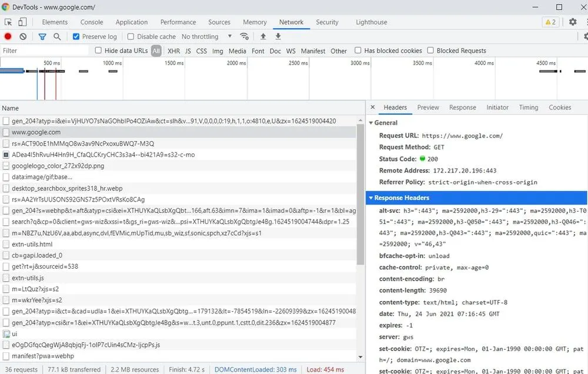This screenshot has width=588, height=374.
Task: Clear all network requests
Action: tap(23, 36)
